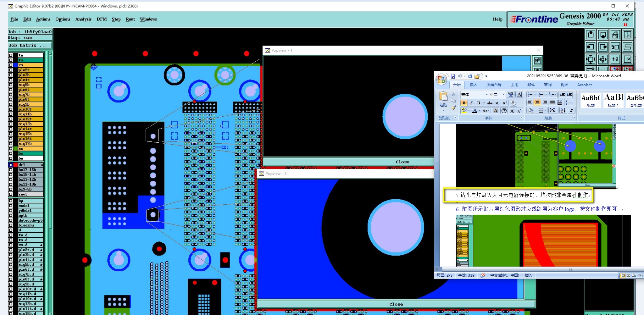The height and width of the screenshot is (315, 644).
Task: Toggle checkbox for layer 'sig5b'
Action: click(x=11, y=85)
